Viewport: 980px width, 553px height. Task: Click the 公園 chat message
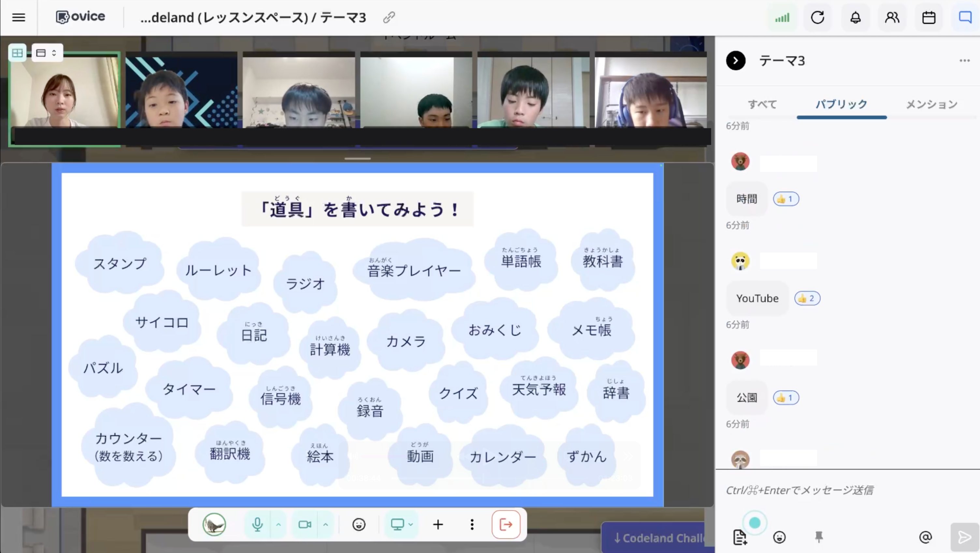coord(746,398)
